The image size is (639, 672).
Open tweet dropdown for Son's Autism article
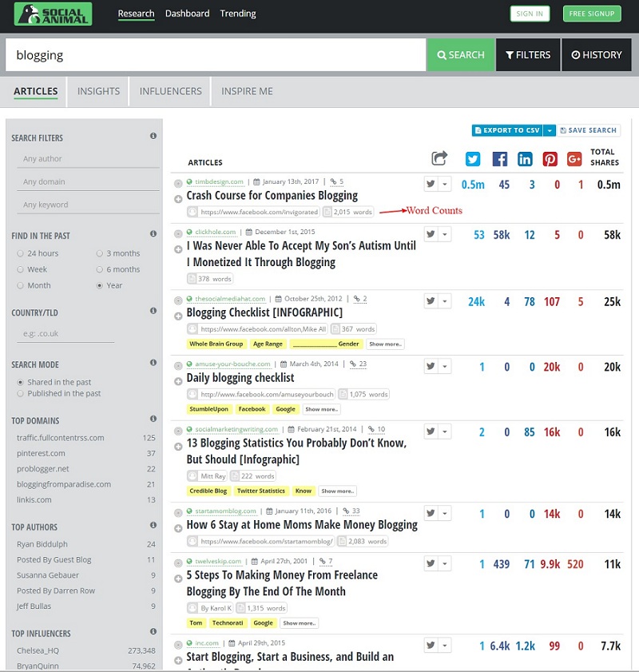coord(445,234)
